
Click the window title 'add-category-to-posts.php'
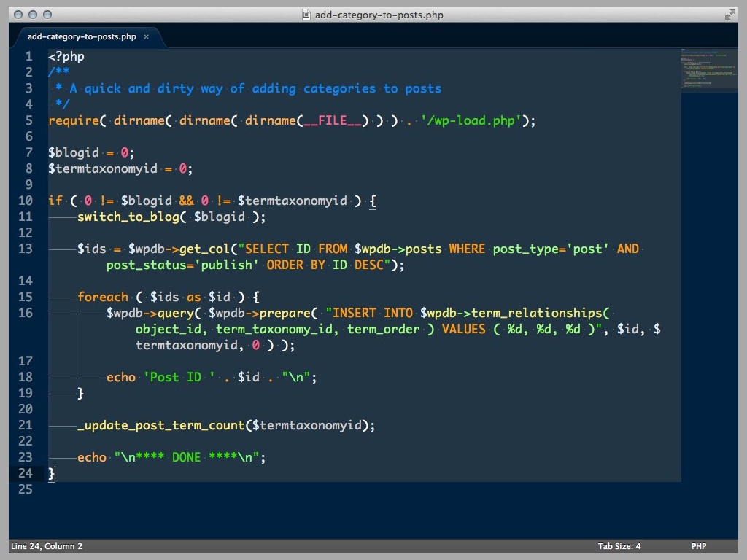[x=379, y=15]
